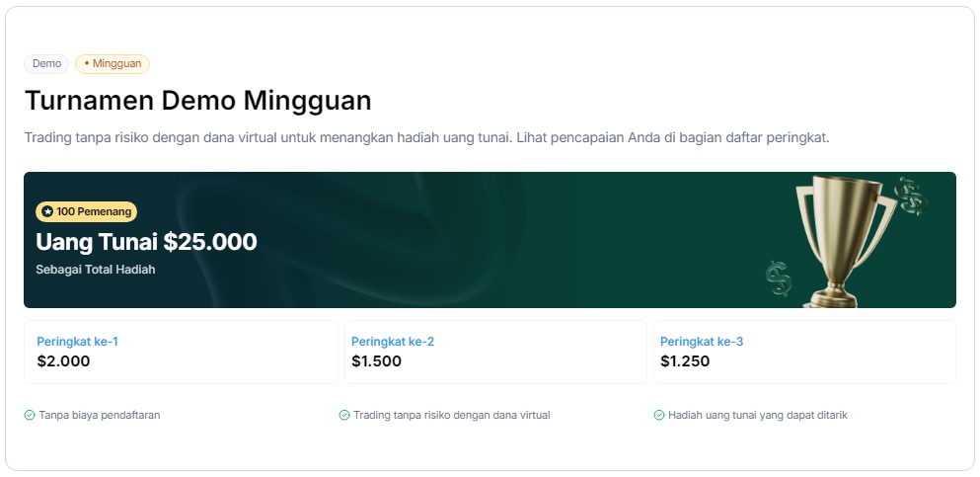Click the star icon in winners badge
This screenshot has width=980, height=477.
(x=47, y=211)
